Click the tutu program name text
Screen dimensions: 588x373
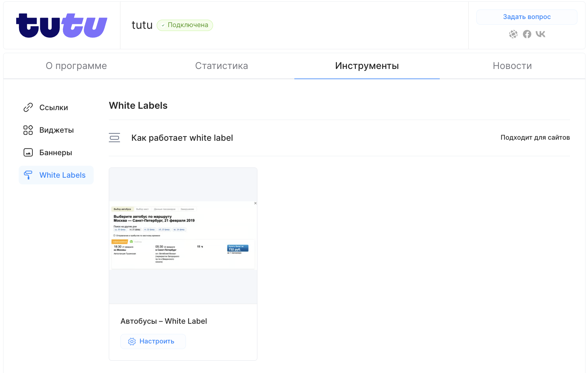(x=142, y=25)
